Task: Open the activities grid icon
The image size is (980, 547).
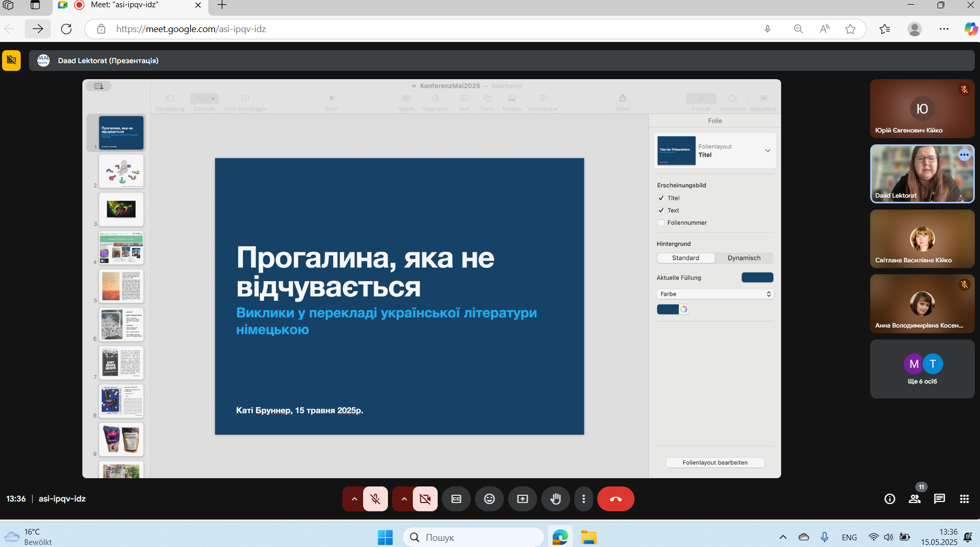Action: [x=964, y=499]
